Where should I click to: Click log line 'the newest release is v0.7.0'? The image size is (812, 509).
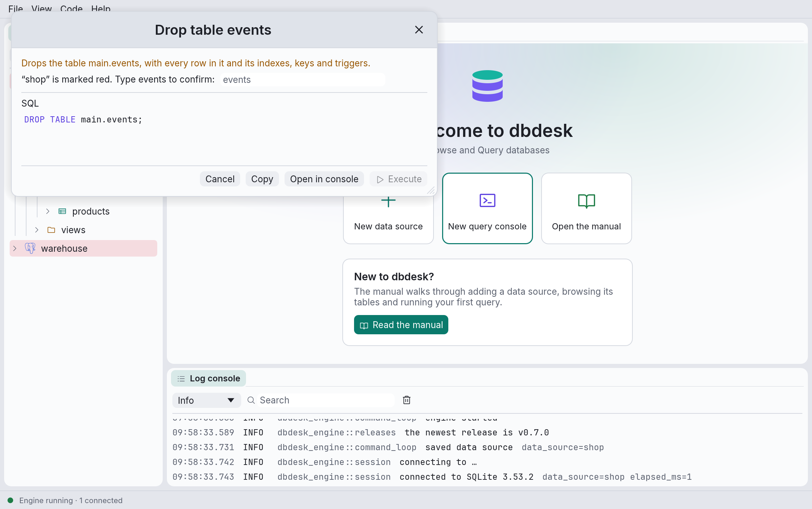point(477,433)
